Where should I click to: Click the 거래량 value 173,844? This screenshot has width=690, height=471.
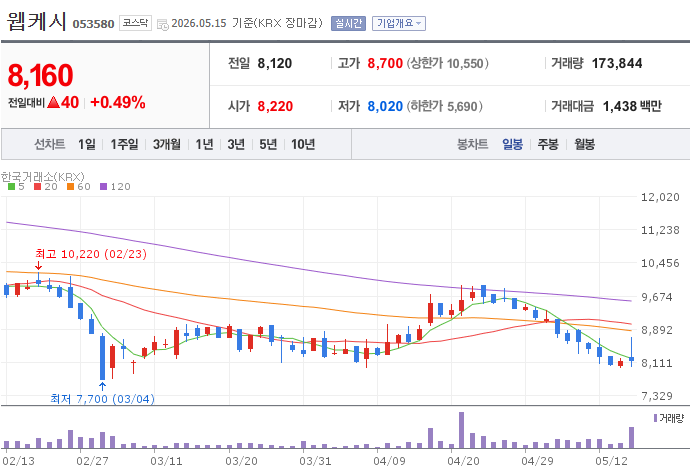tap(617, 63)
